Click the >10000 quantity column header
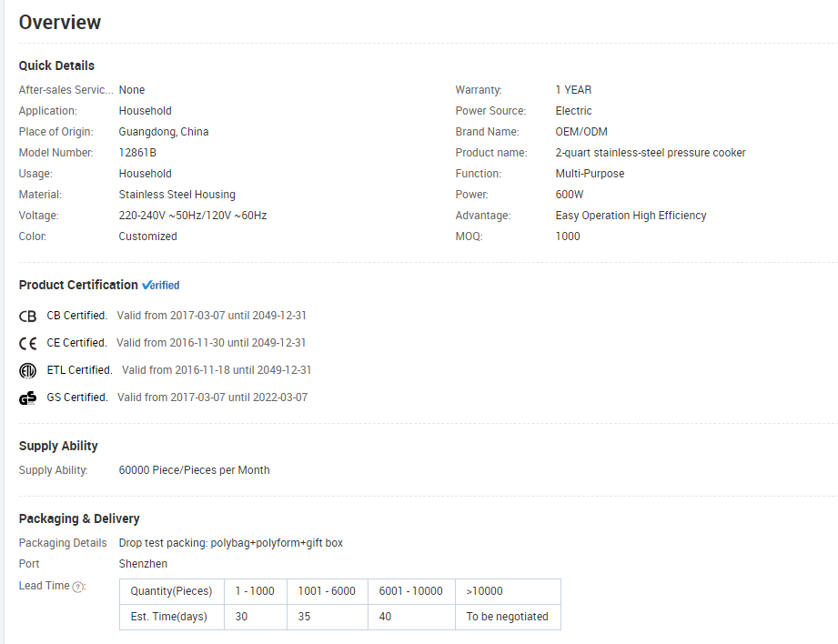The image size is (838, 644). [x=484, y=591]
